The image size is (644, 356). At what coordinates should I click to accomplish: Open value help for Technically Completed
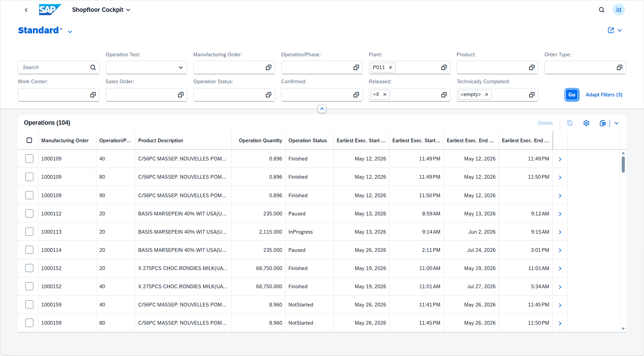tap(532, 95)
